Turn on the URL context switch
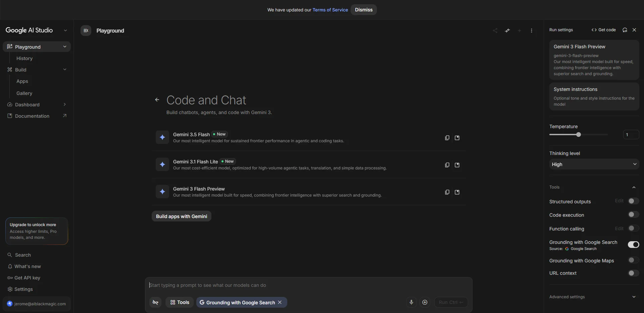This screenshot has height=313, width=644. click(x=634, y=273)
